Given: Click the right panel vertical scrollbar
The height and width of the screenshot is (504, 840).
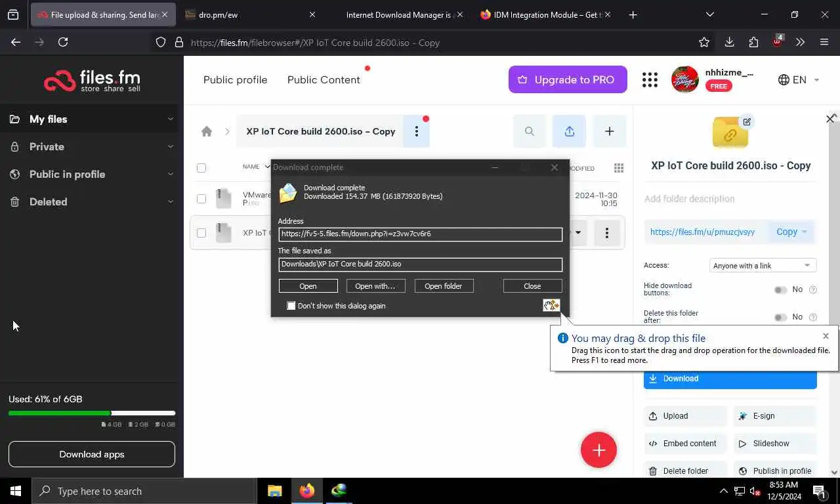Looking at the screenshot, I should 834,295.
